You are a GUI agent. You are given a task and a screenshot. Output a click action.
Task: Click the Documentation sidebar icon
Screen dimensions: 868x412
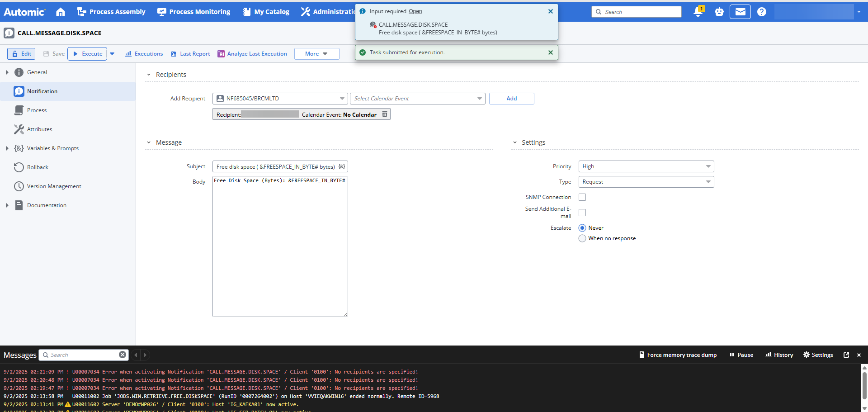click(x=19, y=205)
